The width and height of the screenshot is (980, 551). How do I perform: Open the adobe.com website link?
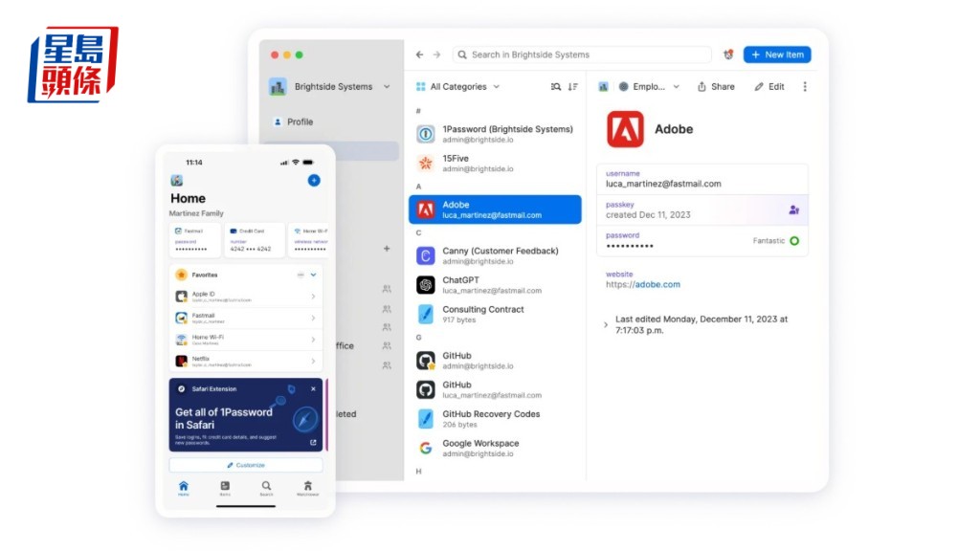pos(657,284)
